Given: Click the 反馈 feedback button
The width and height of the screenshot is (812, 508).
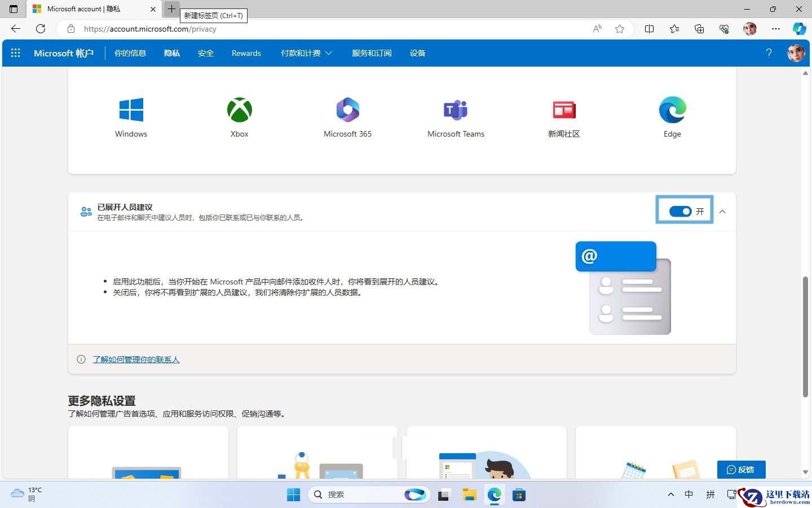Looking at the screenshot, I should coord(741,470).
